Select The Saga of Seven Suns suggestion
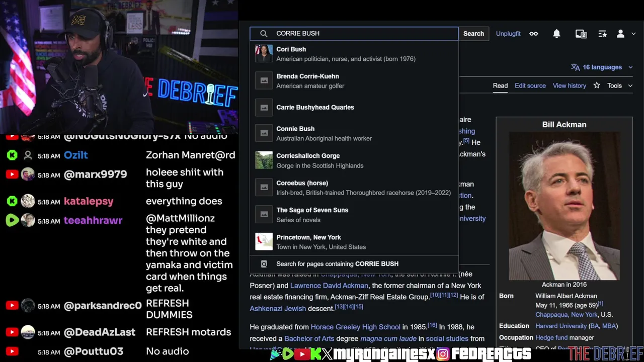 pyautogui.click(x=354, y=215)
